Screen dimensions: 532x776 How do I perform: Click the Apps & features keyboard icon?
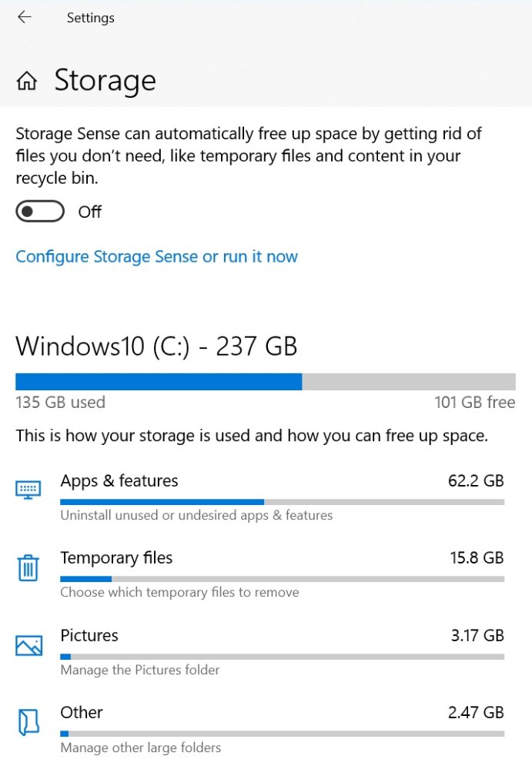tap(28, 490)
